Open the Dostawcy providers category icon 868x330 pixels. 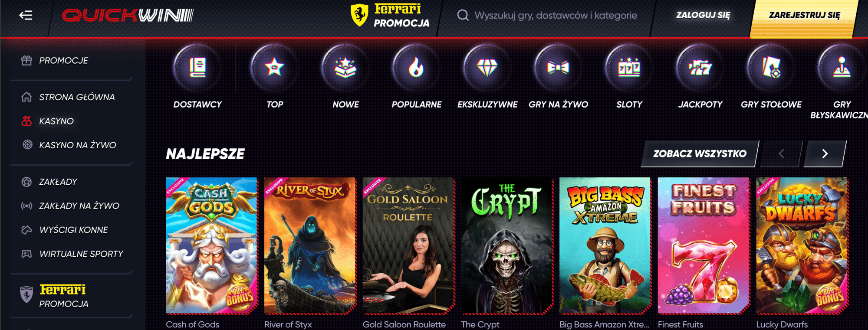197,68
